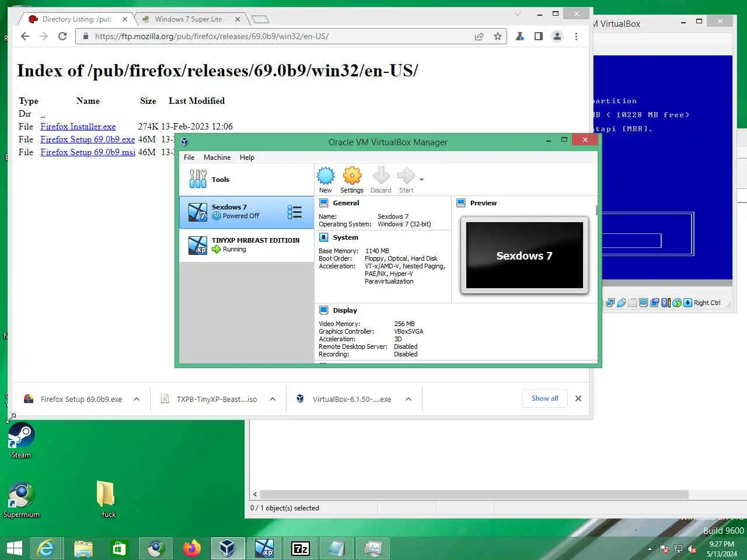Screen dimensions: 747x560
Task: Open the browser side panel icon
Action: 539,36
